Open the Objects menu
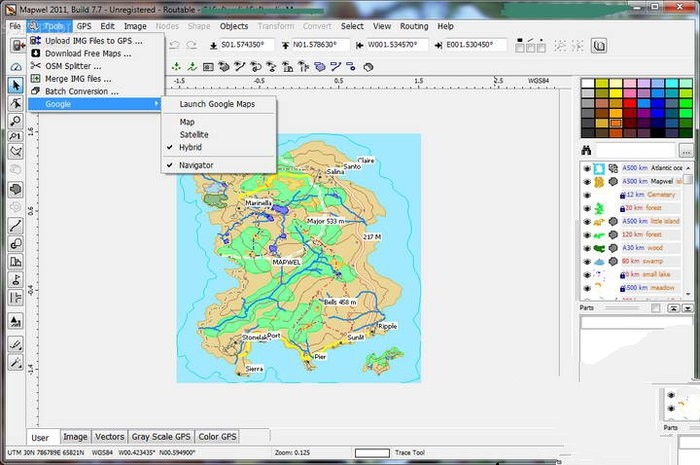The height and width of the screenshot is (465, 700). click(x=234, y=26)
